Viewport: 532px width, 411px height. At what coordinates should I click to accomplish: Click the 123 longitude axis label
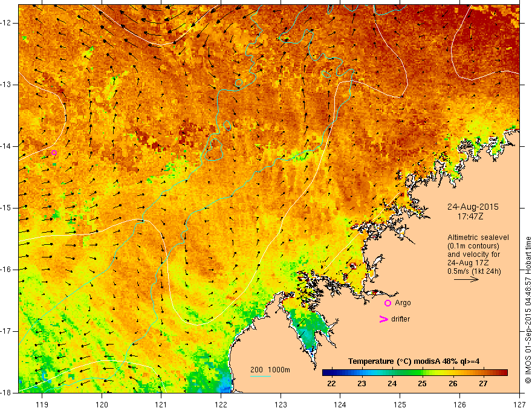281,404
